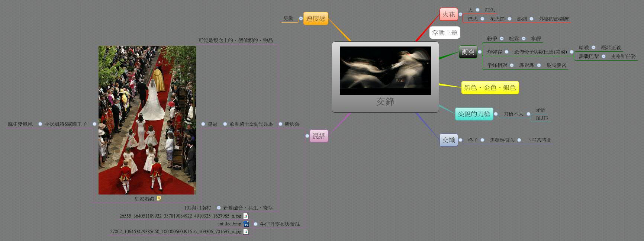Select the central topic 交鋒 label
This screenshot has height=241, width=644.
(x=385, y=102)
